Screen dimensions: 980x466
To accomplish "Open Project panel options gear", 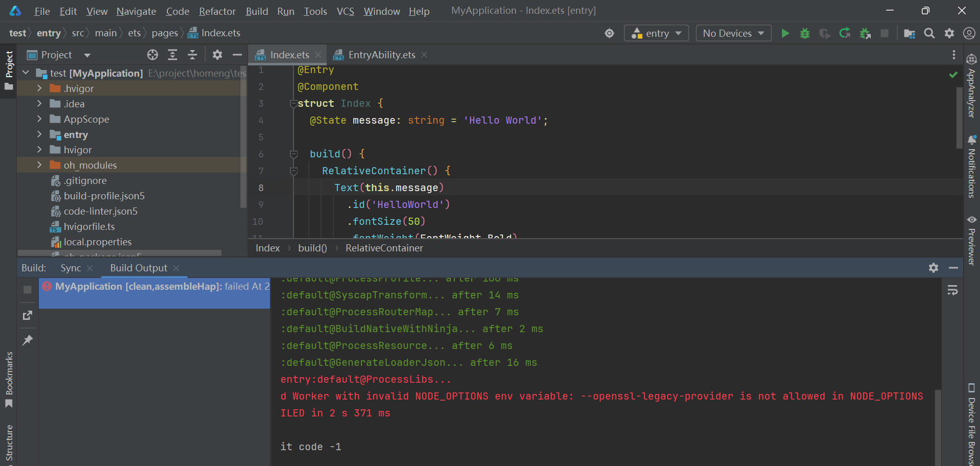I will pos(217,55).
